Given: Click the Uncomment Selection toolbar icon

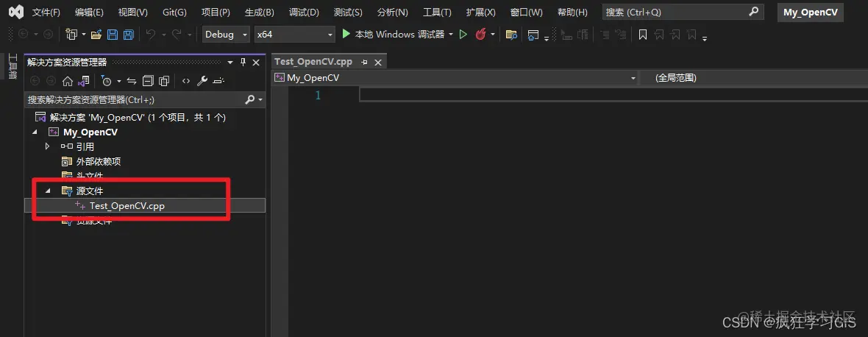Looking at the screenshot, I should [622, 35].
